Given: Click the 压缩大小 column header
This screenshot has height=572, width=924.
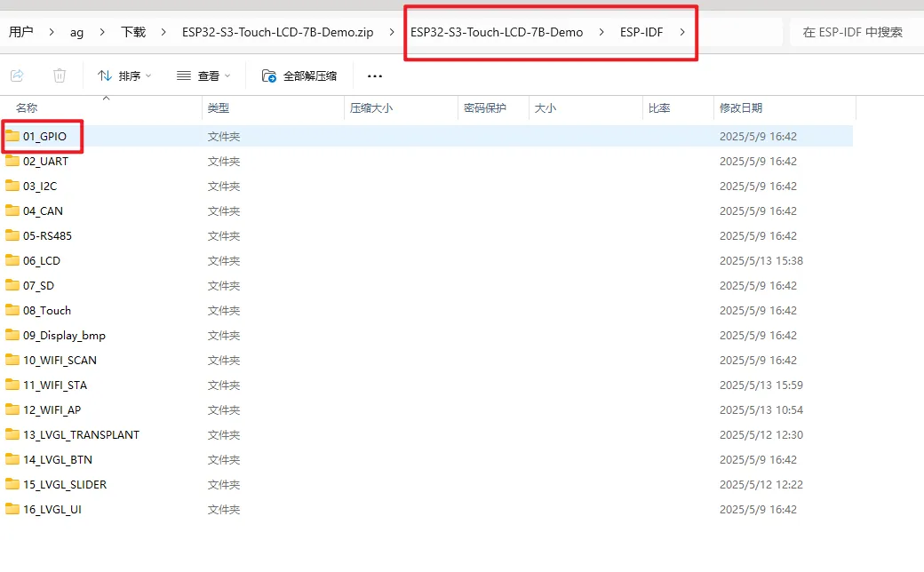Looking at the screenshot, I should point(370,108).
